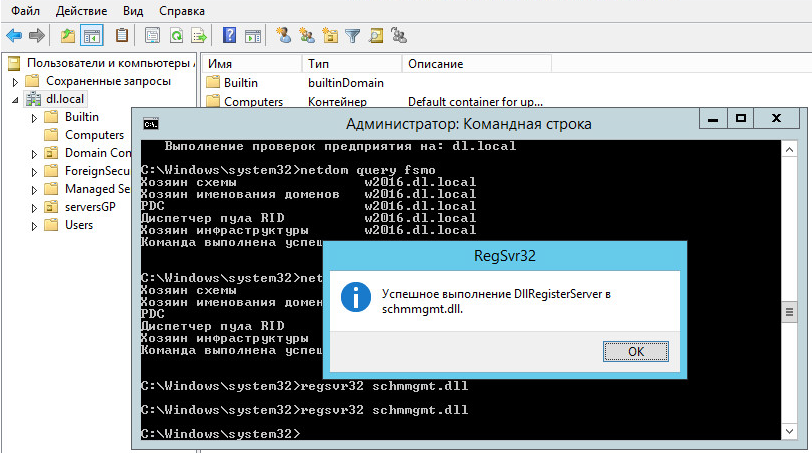Select the dl.local domain in the tree

(x=65, y=99)
